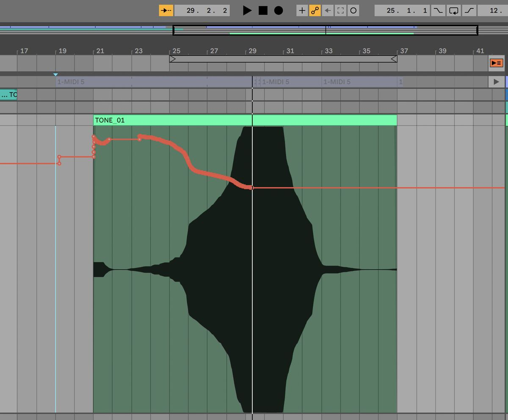508x420 pixels.
Task: Click the arrangement position field 29.2.2
Action: pyautogui.click(x=202, y=11)
